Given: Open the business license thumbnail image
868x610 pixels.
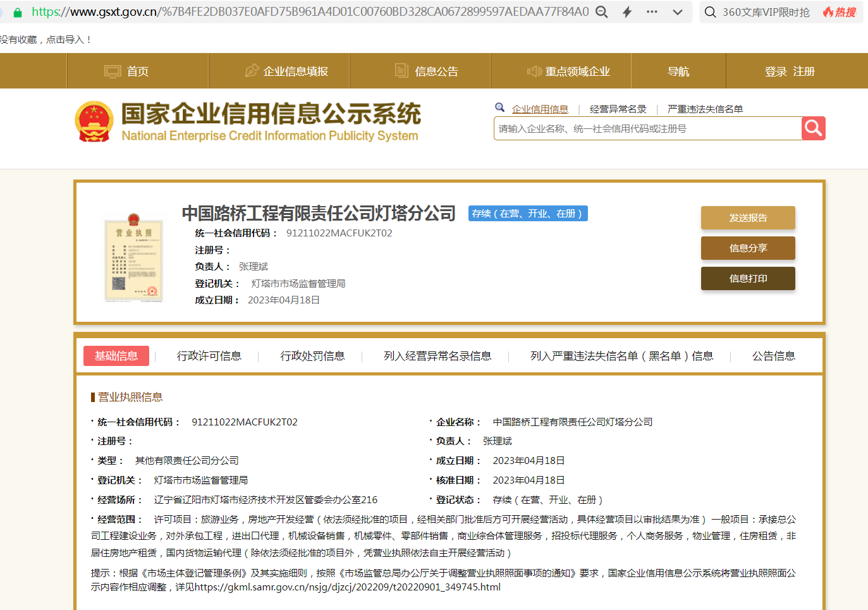Looking at the screenshot, I should (x=133, y=259).
